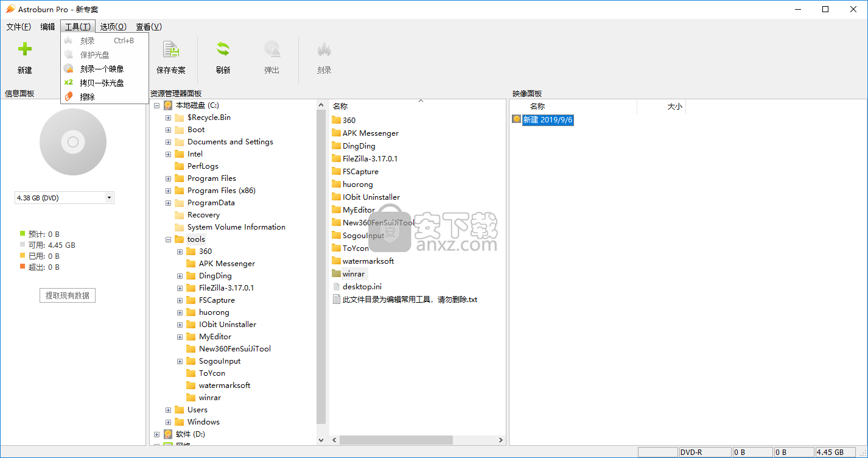The height and width of the screenshot is (458, 868).
Task: Click ToYcon folder icon in file list
Action: [x=336, y=248]
